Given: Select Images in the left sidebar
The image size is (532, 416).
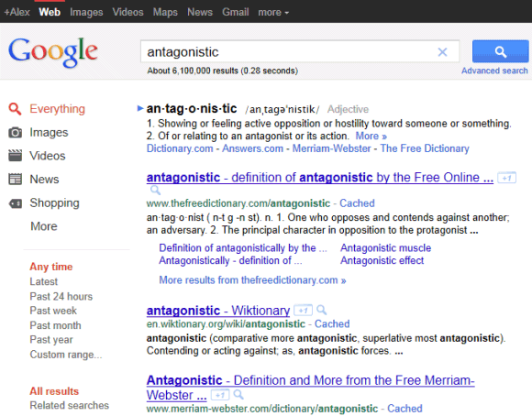Looking at the screenshot, I should coord(49,132).
